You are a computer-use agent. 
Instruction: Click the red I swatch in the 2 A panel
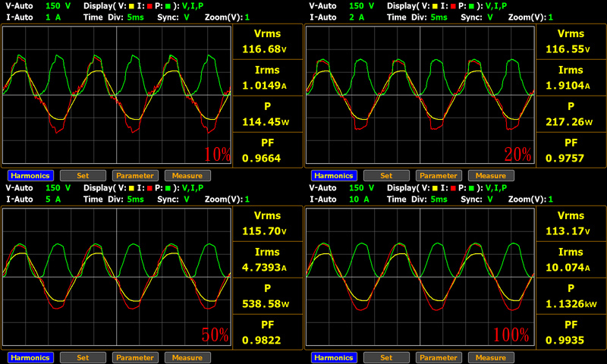453,6
